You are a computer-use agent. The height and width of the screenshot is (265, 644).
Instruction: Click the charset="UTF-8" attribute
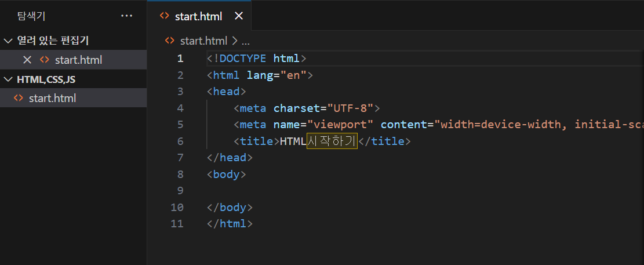tap(323, 108)
